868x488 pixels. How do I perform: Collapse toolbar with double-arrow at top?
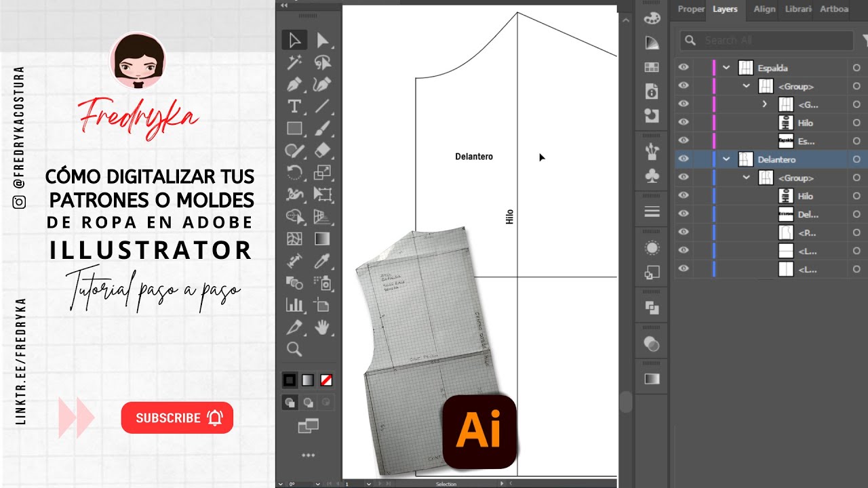click(x=283, y=5)
